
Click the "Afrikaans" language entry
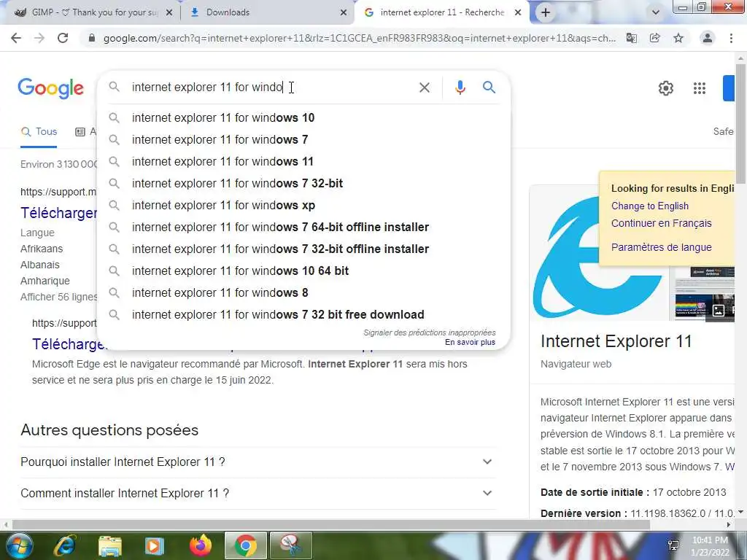pyautogui.click(x=42, y=249)
